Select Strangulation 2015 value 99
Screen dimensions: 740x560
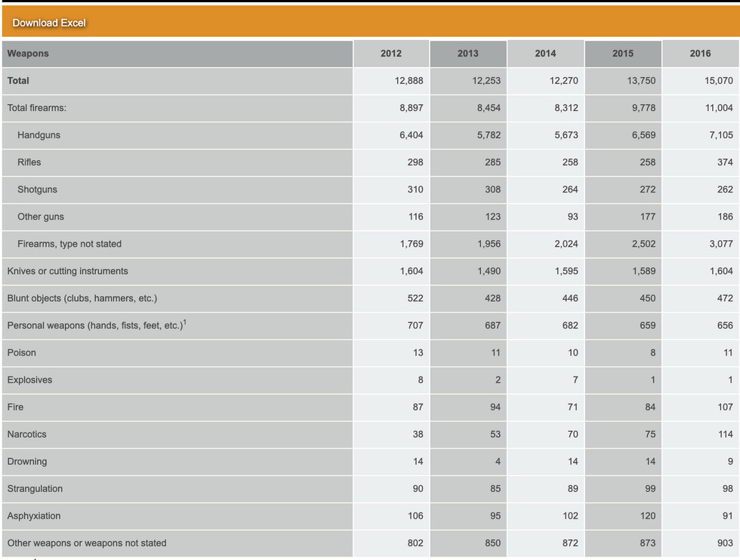pos(650,489)
